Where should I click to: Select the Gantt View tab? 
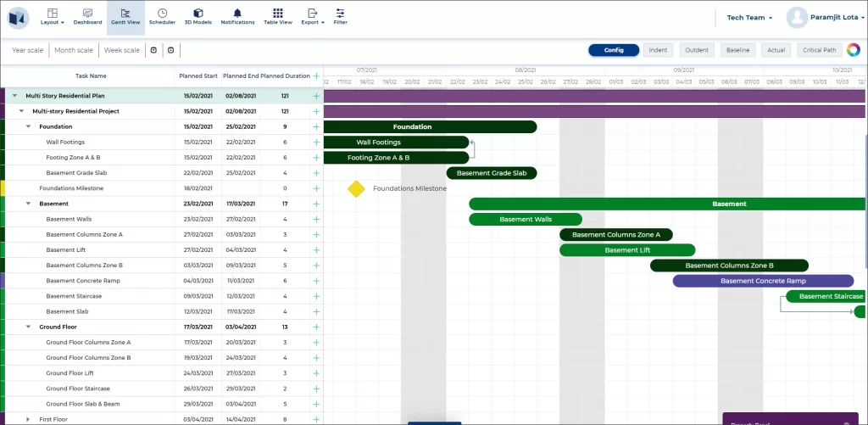125,17
